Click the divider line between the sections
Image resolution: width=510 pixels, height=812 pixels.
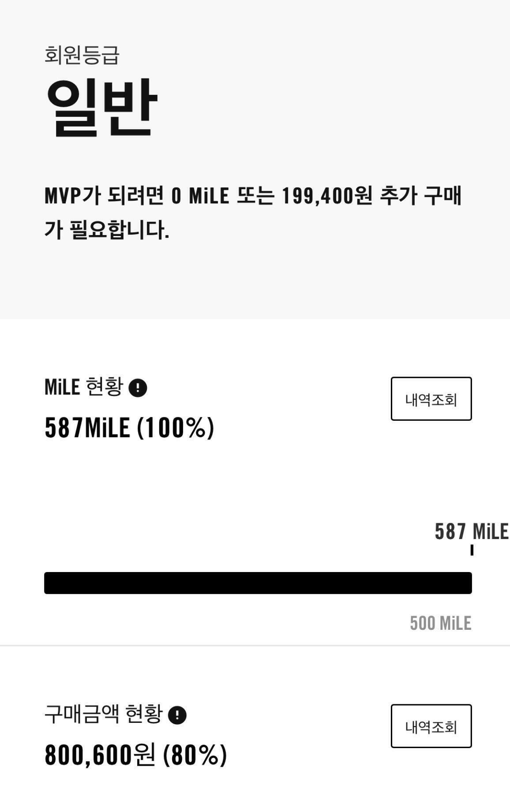coord(255,645)
